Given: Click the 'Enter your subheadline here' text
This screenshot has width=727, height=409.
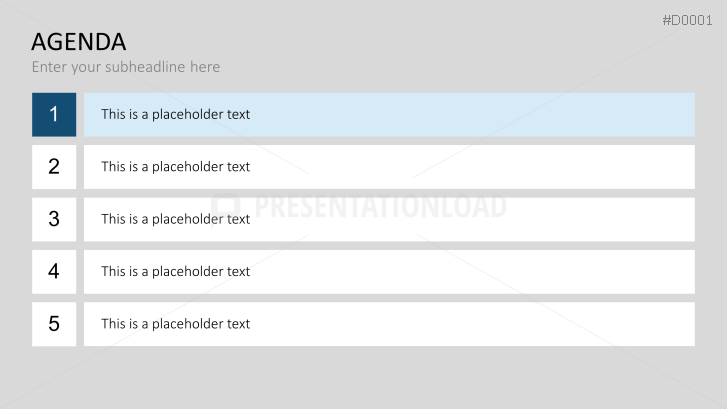Looking at the screenshot, I should coord(126,67).
